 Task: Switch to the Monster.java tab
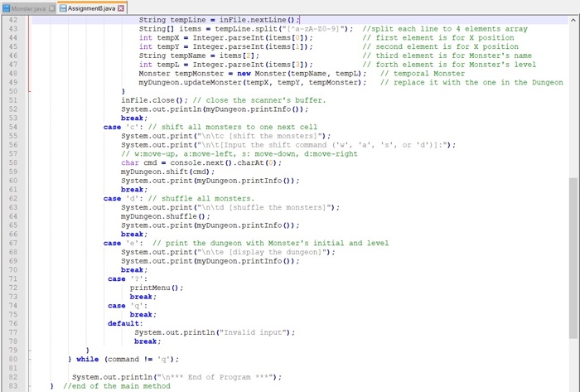[x=28, y=8]
